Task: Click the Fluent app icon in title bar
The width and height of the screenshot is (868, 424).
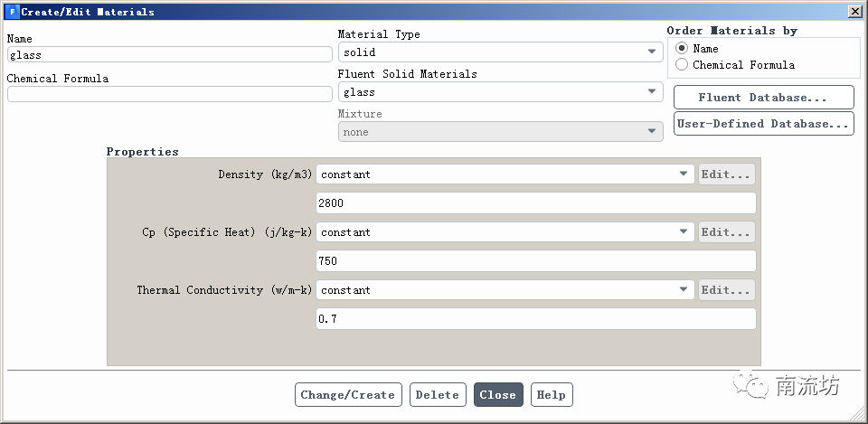Action: pos(11,12)
